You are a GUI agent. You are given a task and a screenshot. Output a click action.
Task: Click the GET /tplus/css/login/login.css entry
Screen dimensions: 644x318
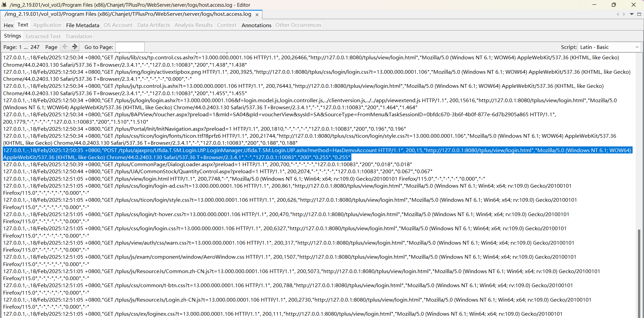(x=285, y=232)
